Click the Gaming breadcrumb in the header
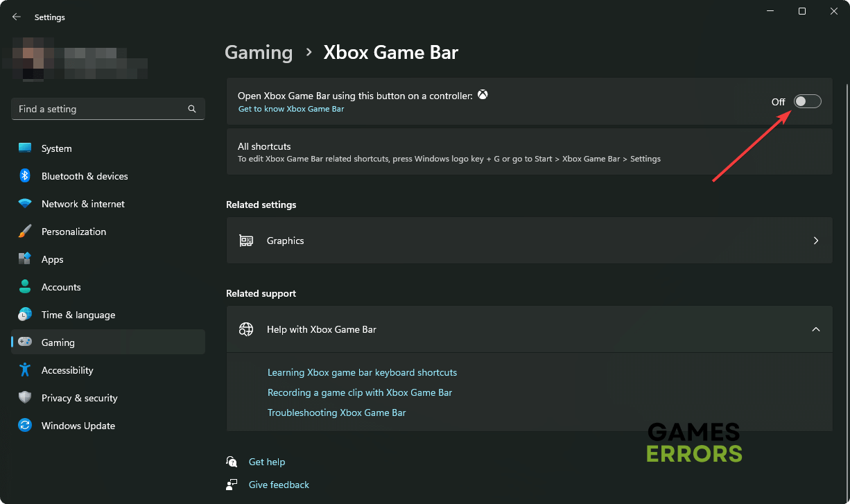Viewport: 850px width, 504px height. click(x=259, y=53)
